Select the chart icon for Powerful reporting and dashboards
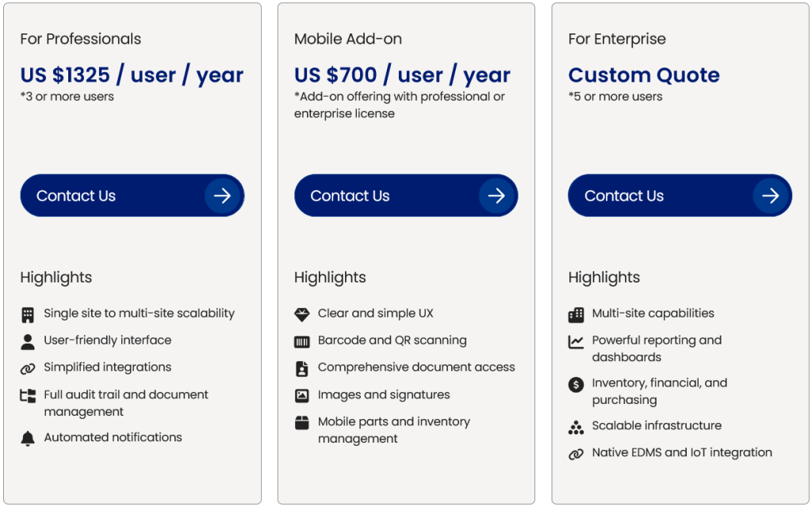The height and width of the screenshot is (507, 812). (576, 340)
